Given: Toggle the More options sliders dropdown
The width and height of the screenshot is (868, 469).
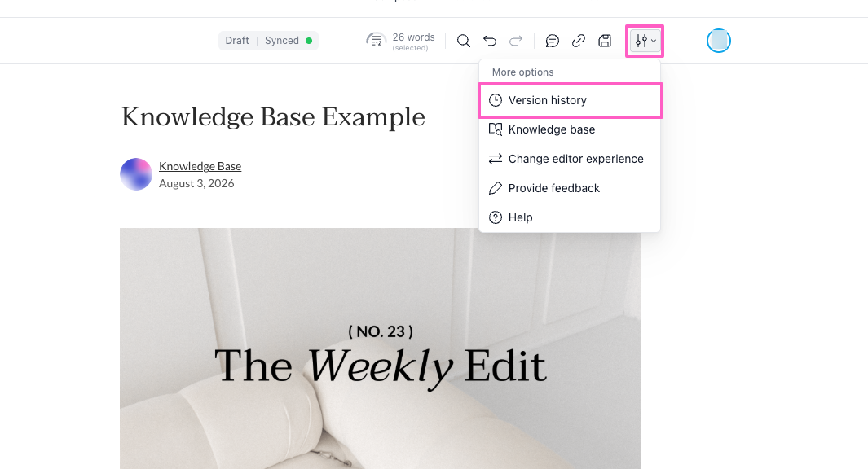Looking at the screenshot, I should click(x=645, y=41).
